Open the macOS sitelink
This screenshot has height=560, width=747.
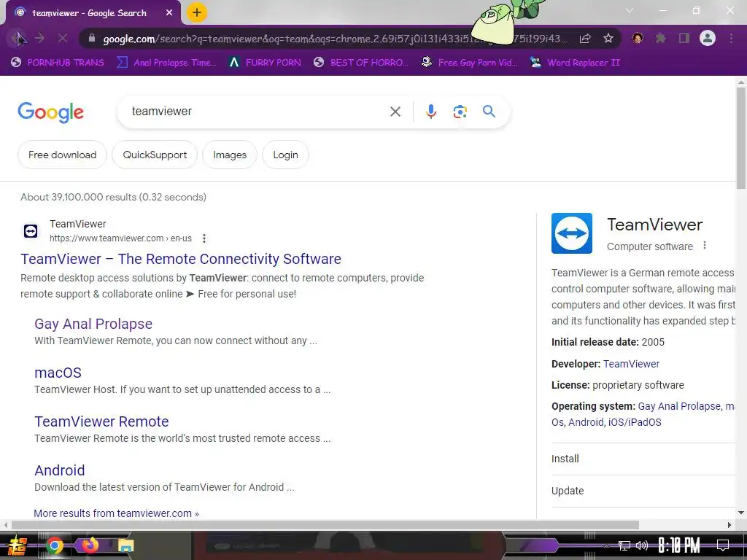tap(58, 373)
